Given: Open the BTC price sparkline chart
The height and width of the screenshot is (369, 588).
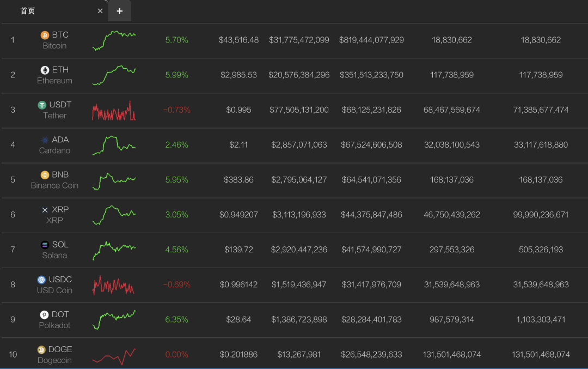Looking at the screenshot, I should (x=114, y=40).
